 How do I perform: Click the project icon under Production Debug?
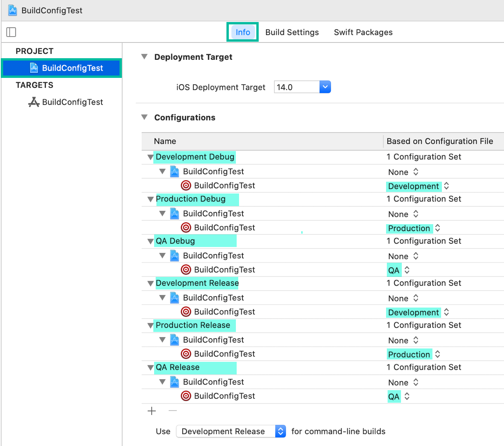[175, 214]
